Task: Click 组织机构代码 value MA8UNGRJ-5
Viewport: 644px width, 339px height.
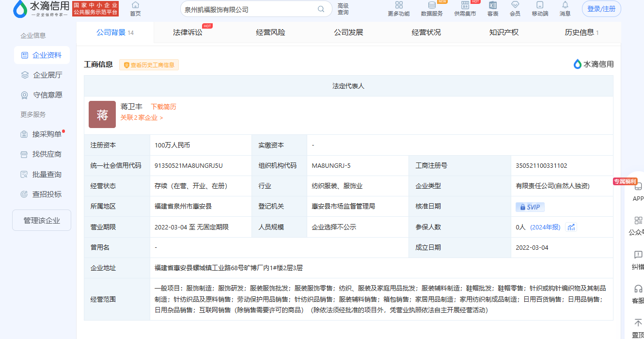Action: click(x=331, y=166)
